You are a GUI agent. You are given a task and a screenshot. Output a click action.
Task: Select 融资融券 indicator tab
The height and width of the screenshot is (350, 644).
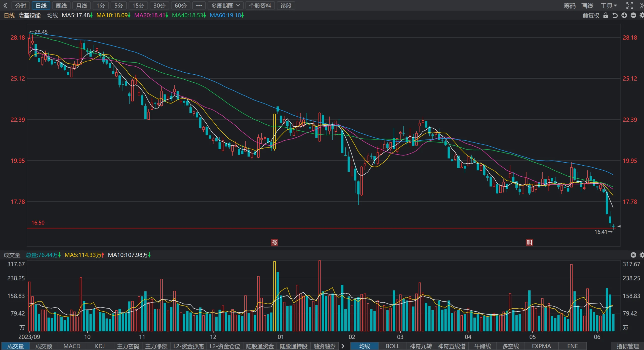pyautogui.click(x=325, y=346)
